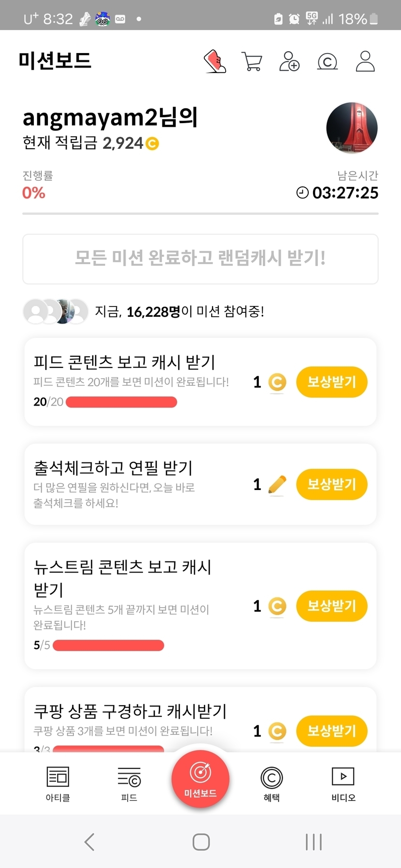This screenshot has height=868, width=401.
Task: Tap the invite friend icon
Action: pyautogui.click(x=289, y=62)
